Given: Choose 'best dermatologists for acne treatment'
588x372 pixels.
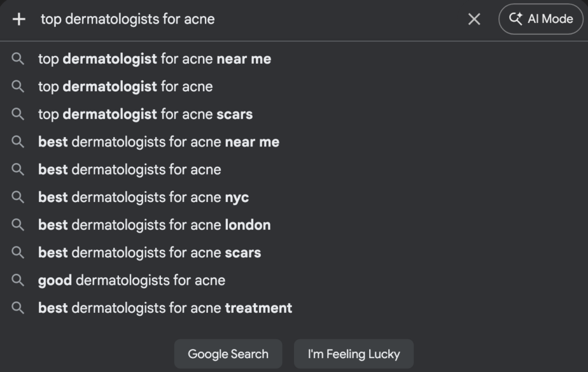Looking at the screenshot, I should [x=165, y=308].
